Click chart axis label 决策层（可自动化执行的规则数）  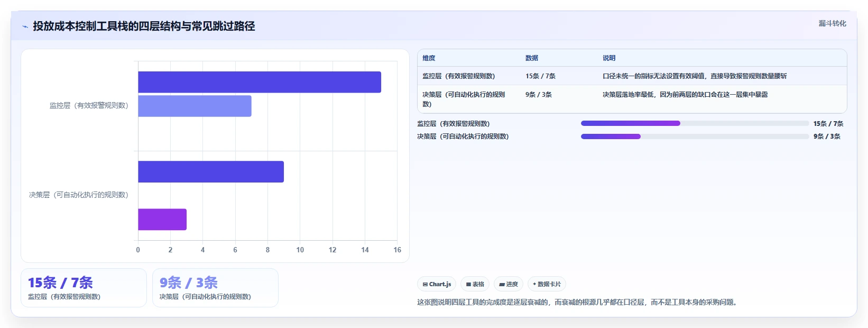(x=79, y=195)
